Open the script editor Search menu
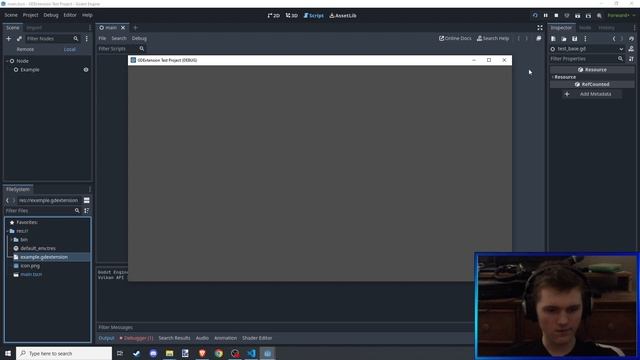 pyautogui.click(x=119, y=38)
